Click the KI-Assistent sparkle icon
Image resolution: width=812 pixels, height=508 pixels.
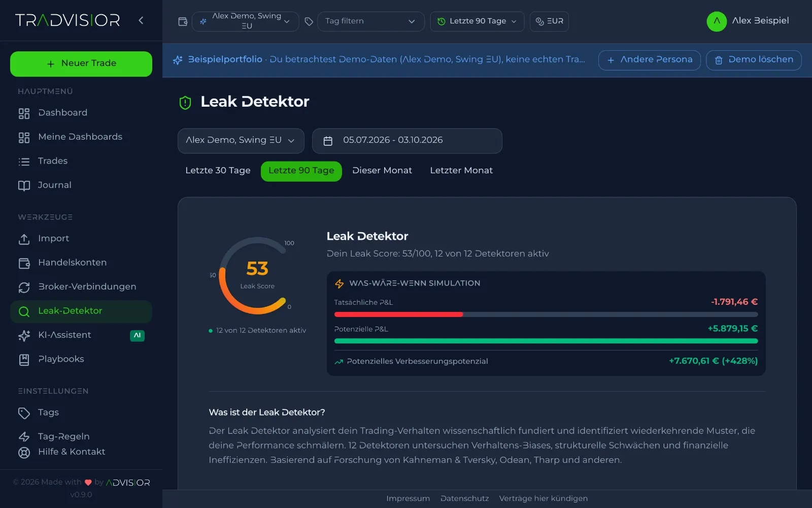pos(24,335)
